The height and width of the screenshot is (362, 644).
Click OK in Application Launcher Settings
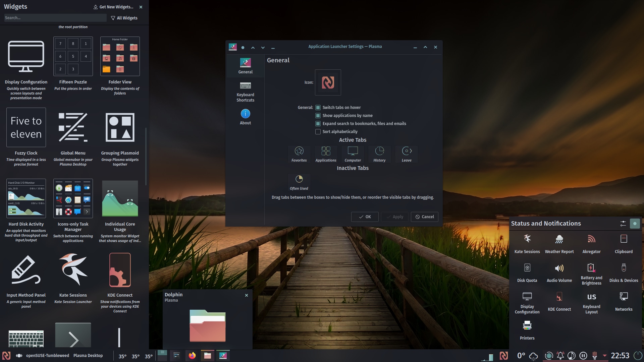click(x=365, y=217)
